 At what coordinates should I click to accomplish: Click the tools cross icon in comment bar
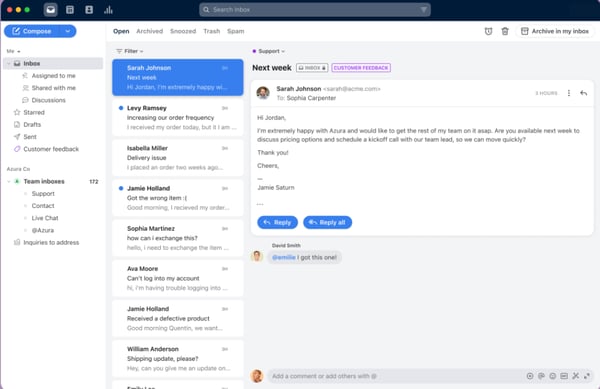point(576,376)
